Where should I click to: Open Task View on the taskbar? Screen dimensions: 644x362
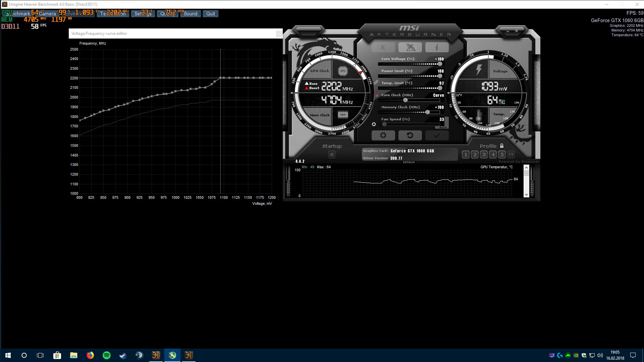(x=40, y=355)
